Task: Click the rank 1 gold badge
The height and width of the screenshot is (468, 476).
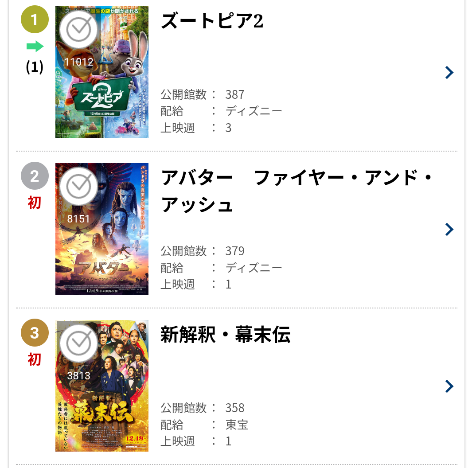Action: [x=34, y=20]
